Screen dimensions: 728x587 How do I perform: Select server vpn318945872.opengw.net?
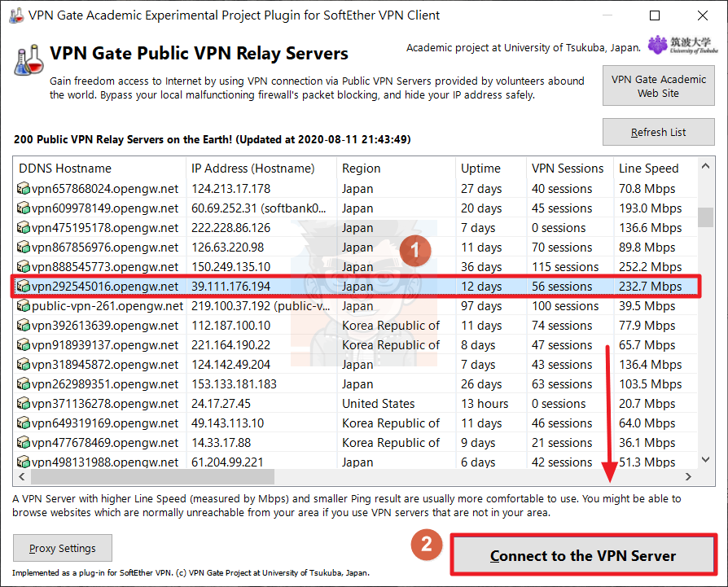[x=355, y=364]
